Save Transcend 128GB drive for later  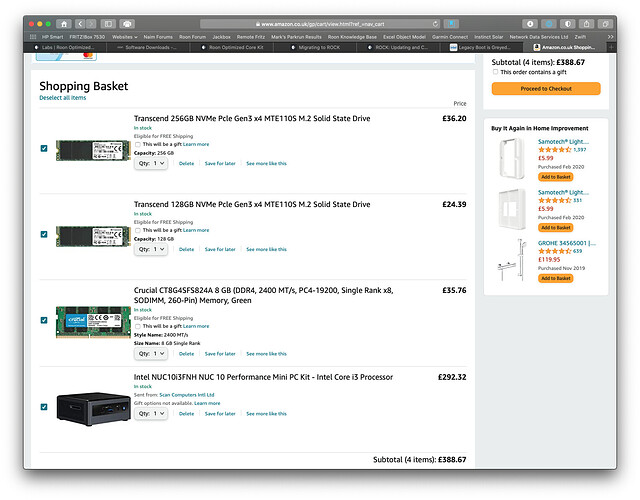[220, 249]
